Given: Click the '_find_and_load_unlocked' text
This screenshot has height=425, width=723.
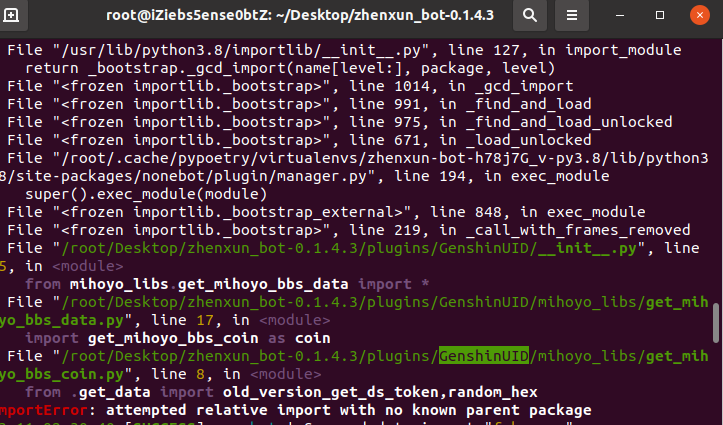Looking at the screenshot, I should 569,122.
